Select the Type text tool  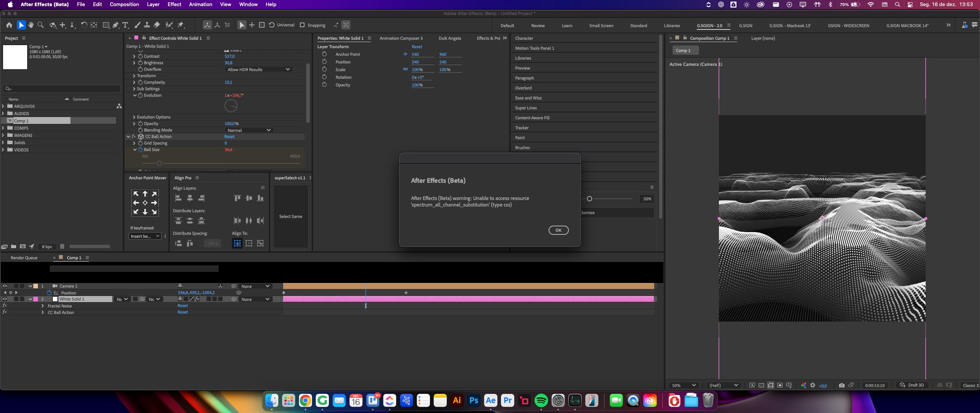point(125,25)
